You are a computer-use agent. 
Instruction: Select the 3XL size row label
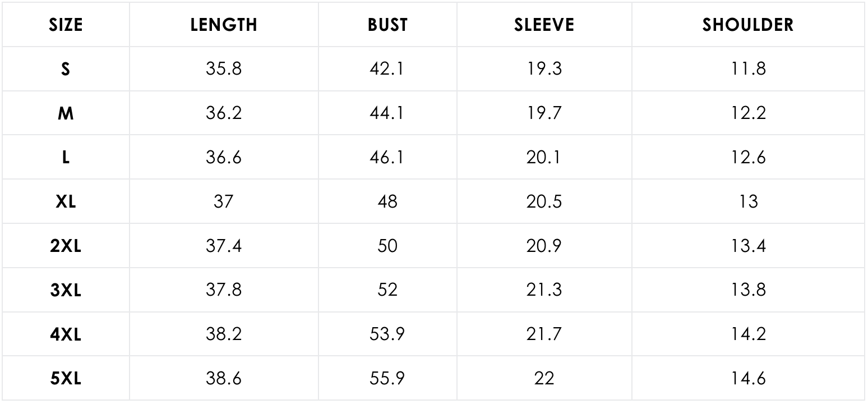(66, 290)
